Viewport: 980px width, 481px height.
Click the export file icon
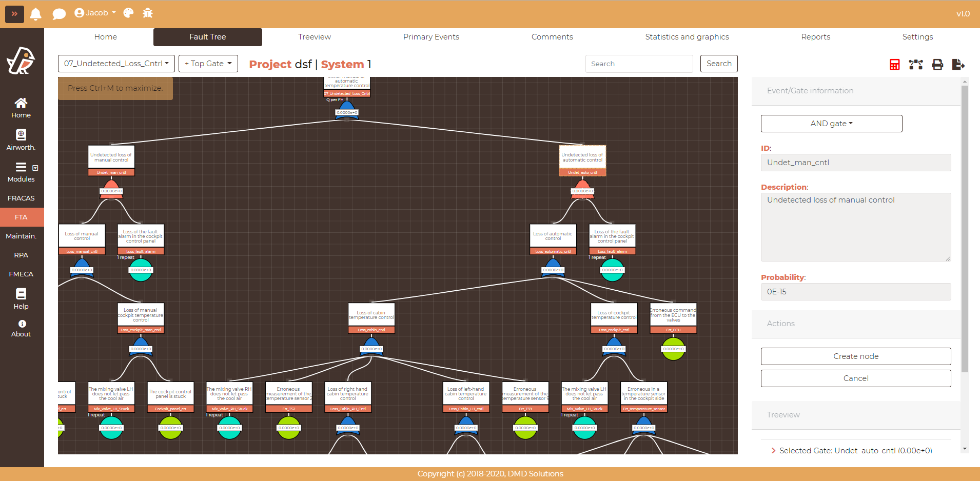pos(958,65)
